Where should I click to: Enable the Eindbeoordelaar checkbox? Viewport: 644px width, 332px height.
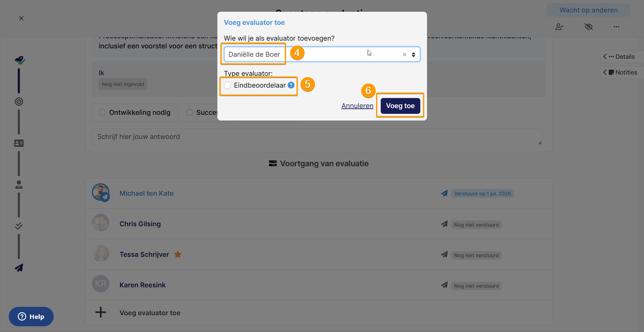coord(227,85)
